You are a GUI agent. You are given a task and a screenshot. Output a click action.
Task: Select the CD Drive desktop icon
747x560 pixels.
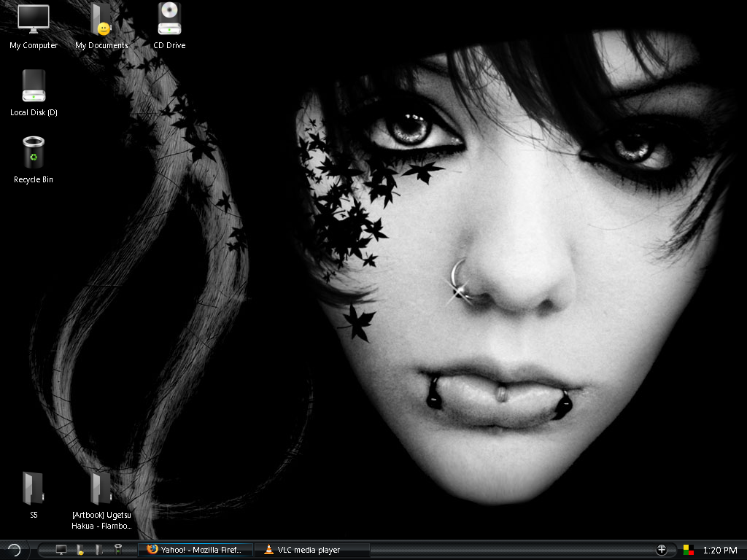click(x=169, y=27)
